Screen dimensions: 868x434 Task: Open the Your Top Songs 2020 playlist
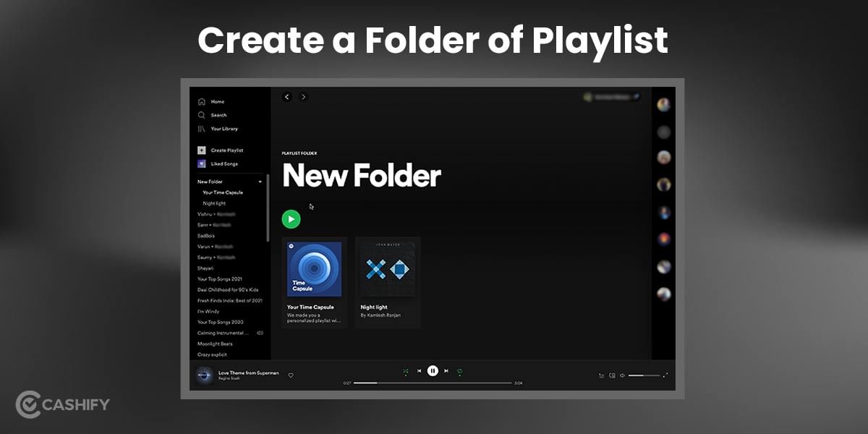(x=220, y=323)
